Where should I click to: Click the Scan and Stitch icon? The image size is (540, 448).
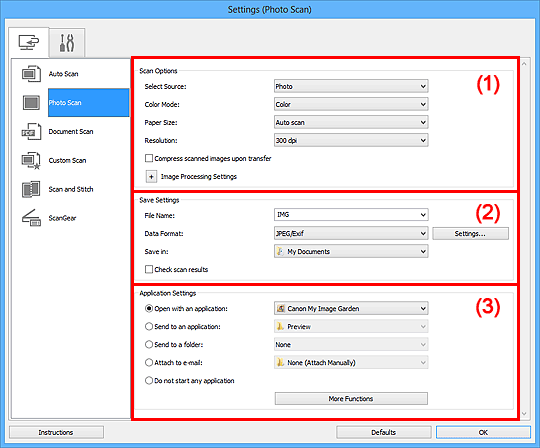(31, 189)
